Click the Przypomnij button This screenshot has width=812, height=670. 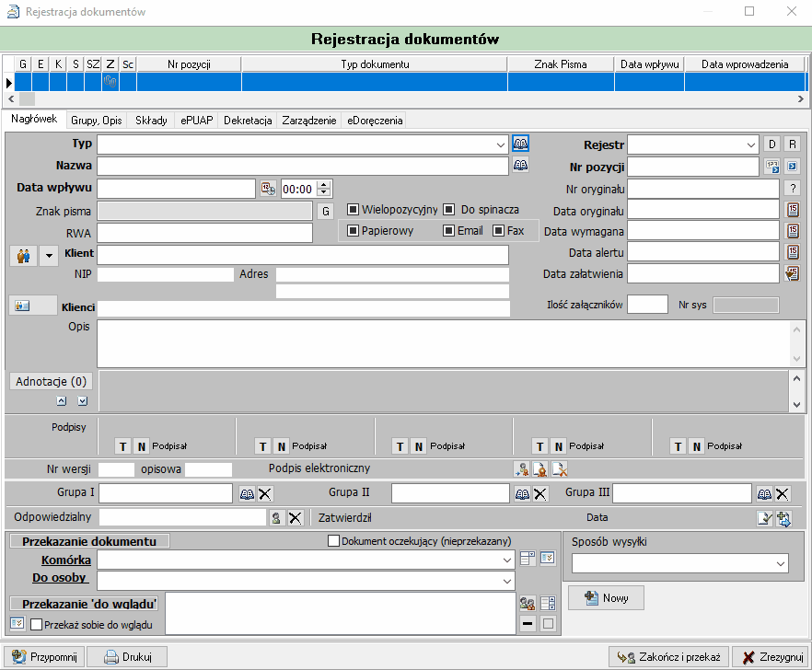click(x=44, y=656)
